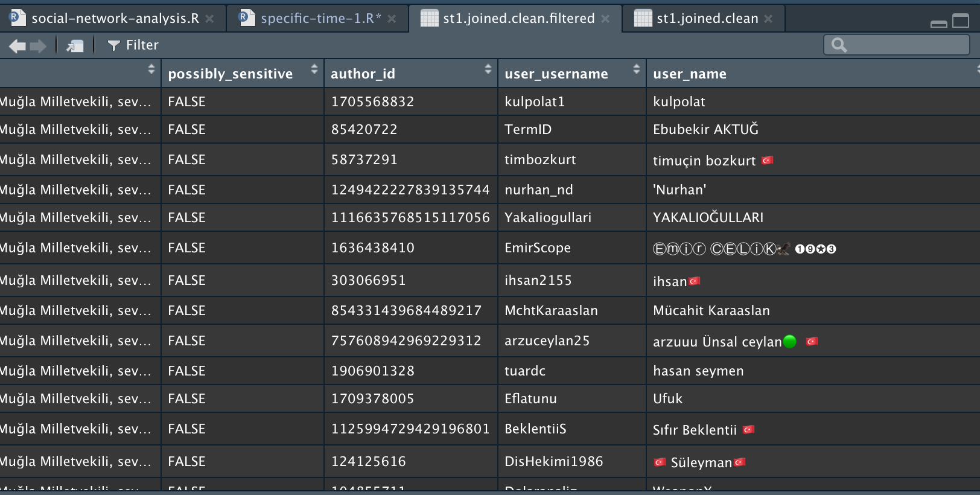
Task: Click the sort arrows on the first column
Action: click(x=151, y=69)
